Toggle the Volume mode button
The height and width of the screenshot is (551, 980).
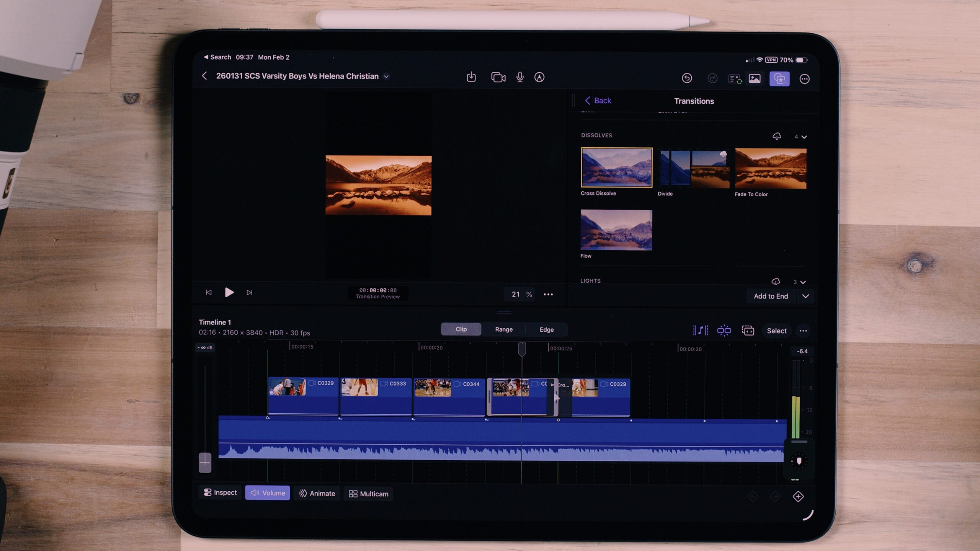pos(268,493)
